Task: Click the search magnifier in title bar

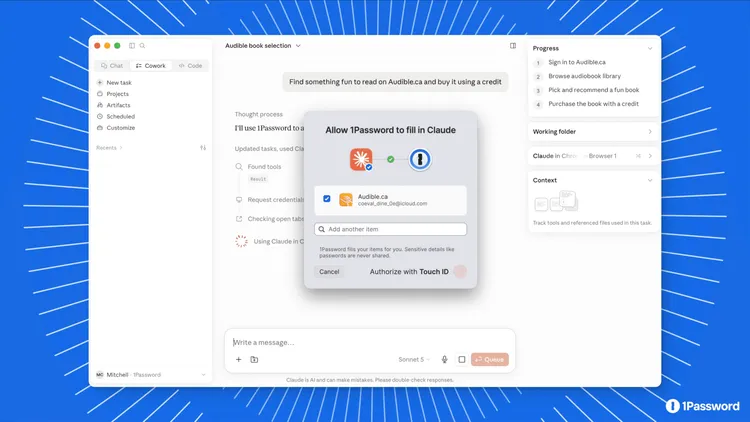Action: click(142, 45)
